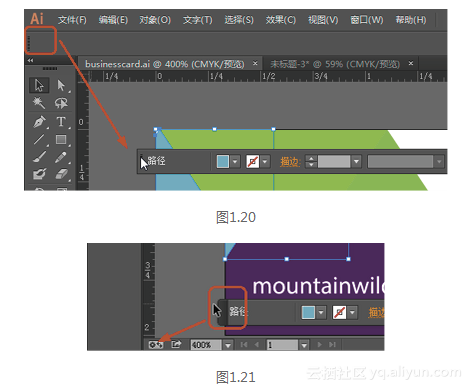Select the Selection tool (black arrow)
This screenshot has height=391, width=472.
coord(39,85)
